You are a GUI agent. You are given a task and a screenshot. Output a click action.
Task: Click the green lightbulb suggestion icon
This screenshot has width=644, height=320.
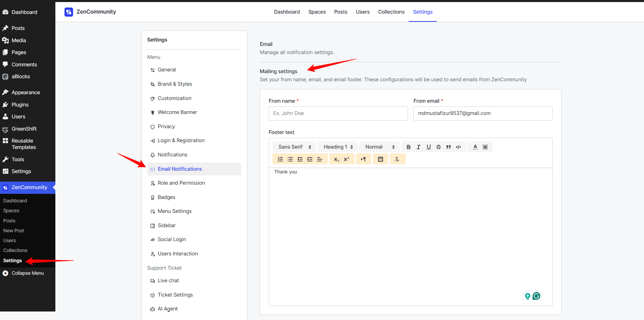coord(527,296)
